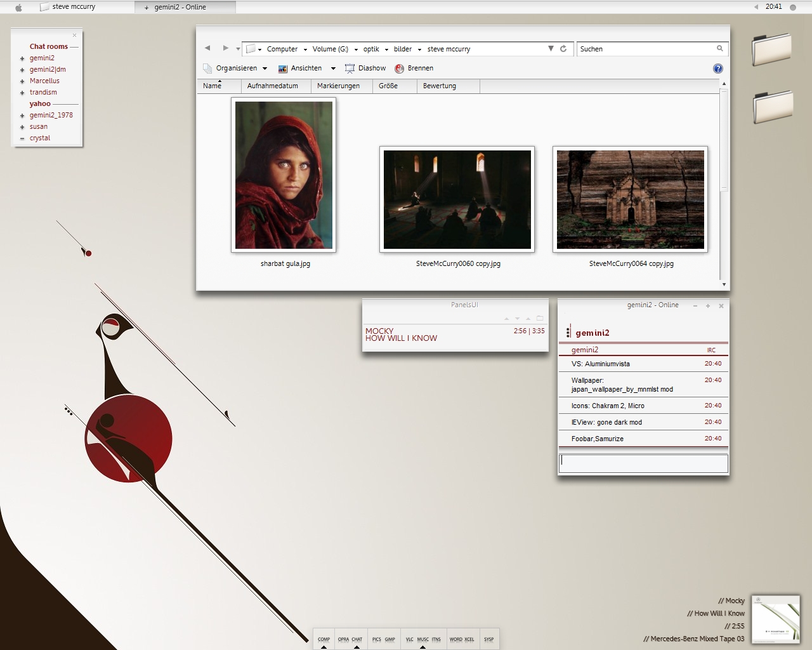Sort by the Aufnahmedatum column

point(275,86)
